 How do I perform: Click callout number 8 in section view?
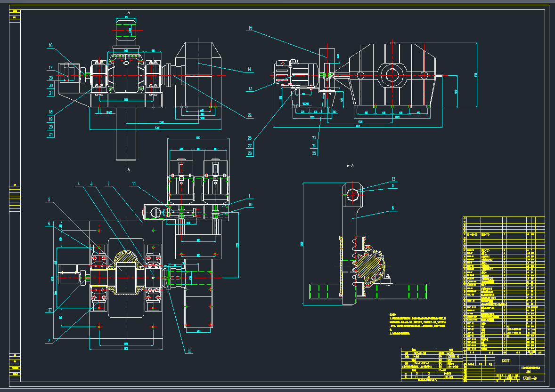tap(392, 206)
